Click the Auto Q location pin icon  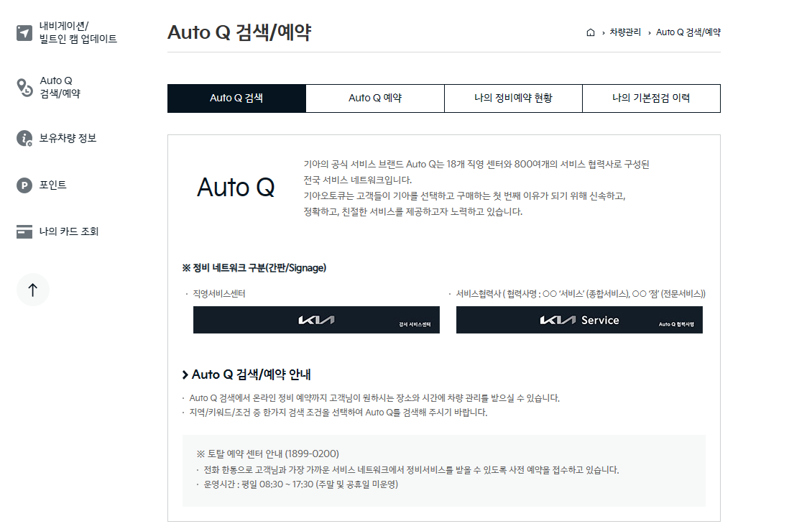24,87
